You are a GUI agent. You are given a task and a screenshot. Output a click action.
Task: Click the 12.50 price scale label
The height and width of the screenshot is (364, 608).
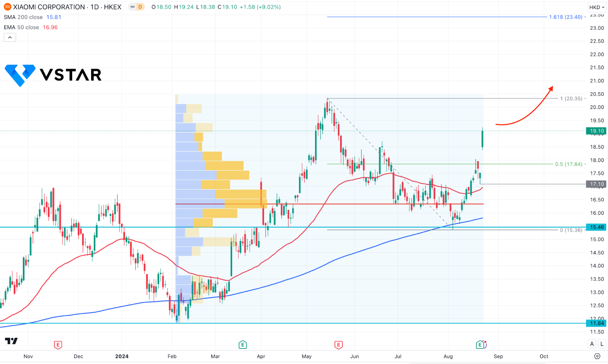tap(597, 305)
